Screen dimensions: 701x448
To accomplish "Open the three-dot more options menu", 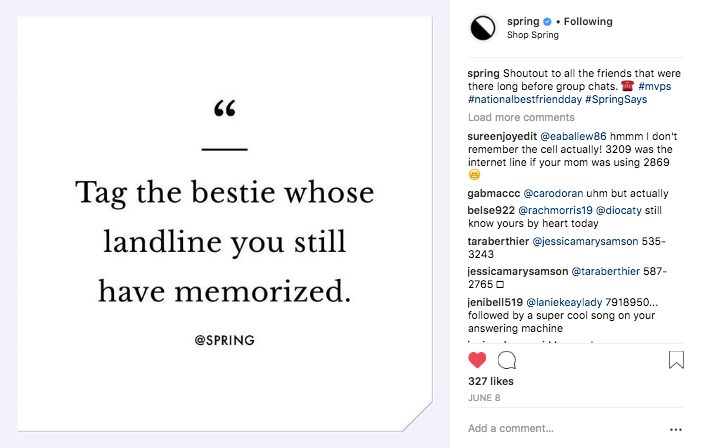I will click(675, 429).
